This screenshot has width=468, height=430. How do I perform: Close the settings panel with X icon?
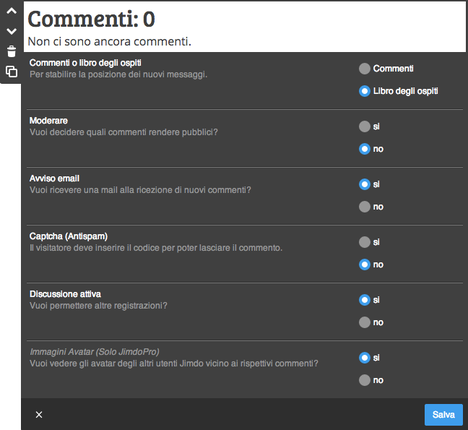tap(39, 415)
